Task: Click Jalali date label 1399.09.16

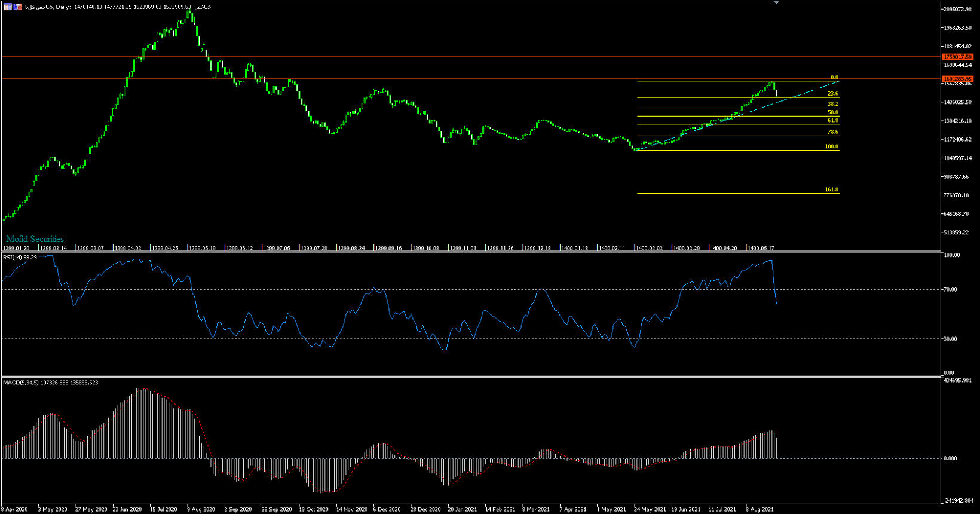Action: [388, 248]
